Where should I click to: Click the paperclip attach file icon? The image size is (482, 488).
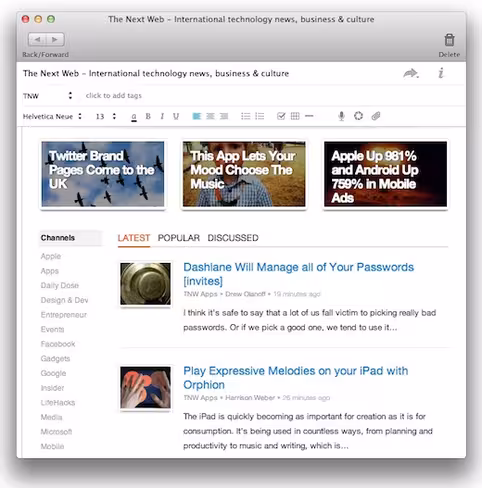pyautogui.click(x=376, y=116)
